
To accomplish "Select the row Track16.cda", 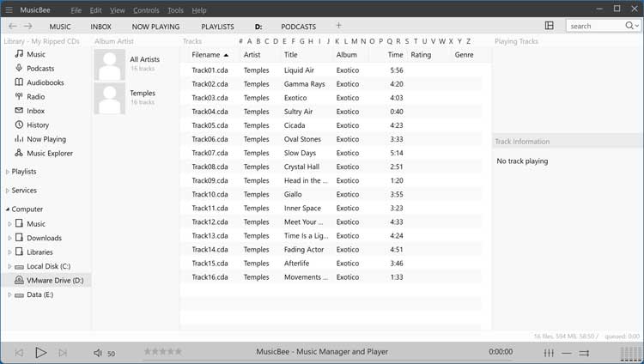I will 331,277.
